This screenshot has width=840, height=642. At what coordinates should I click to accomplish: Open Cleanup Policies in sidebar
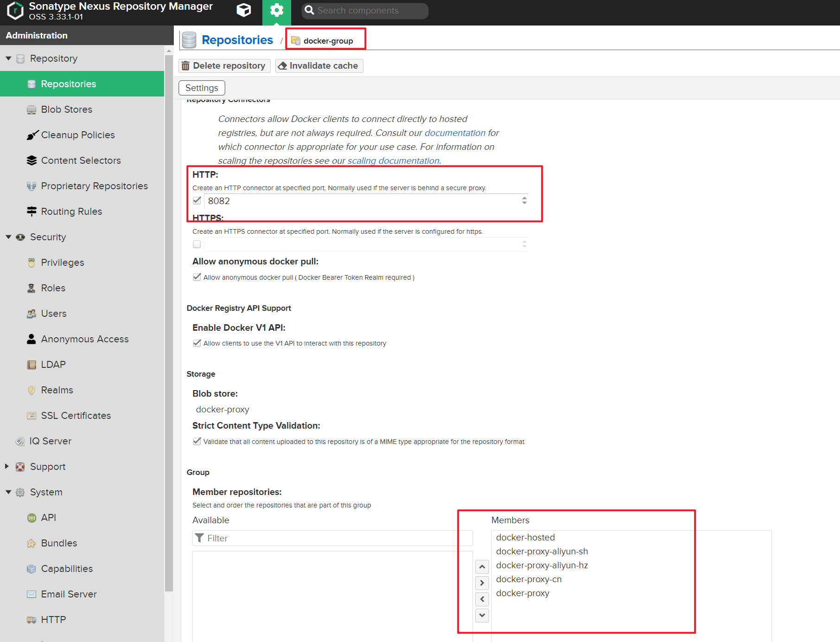[x=82, y=135]
